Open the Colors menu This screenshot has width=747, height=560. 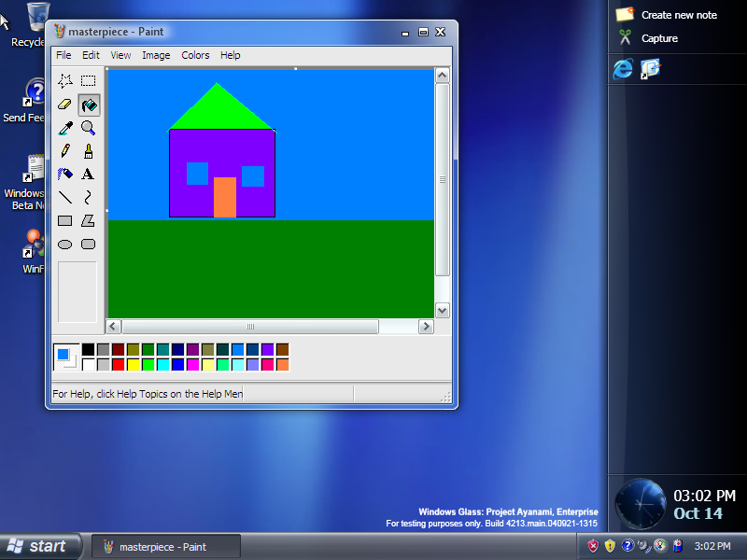tap(195, 55)
